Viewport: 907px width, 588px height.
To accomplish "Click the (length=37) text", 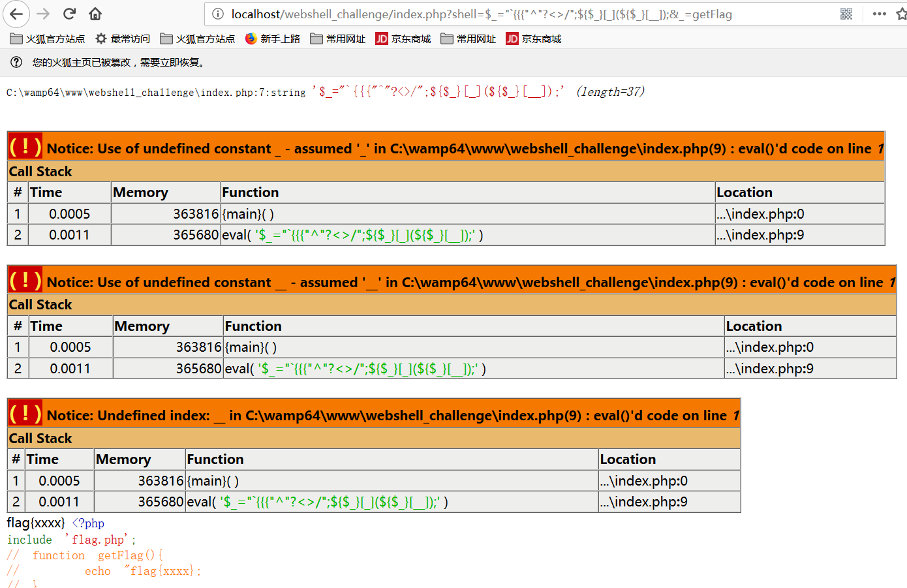I will click(610, 92).
